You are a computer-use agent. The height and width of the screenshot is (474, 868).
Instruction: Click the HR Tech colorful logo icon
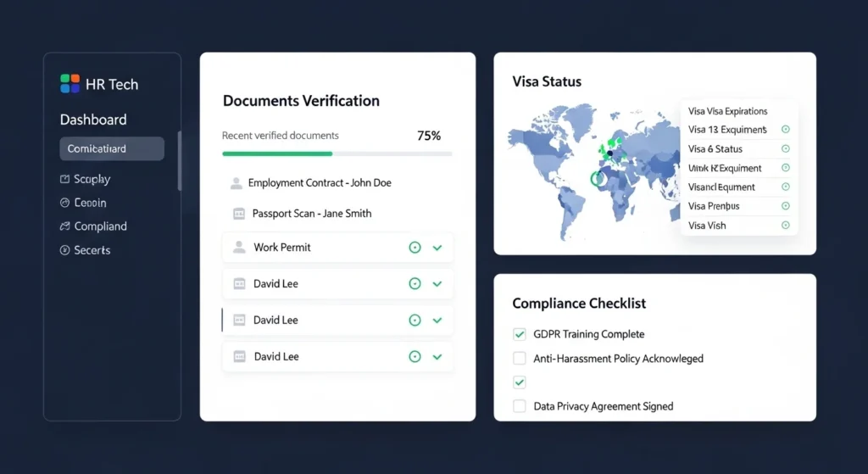(x=70, y=84)
